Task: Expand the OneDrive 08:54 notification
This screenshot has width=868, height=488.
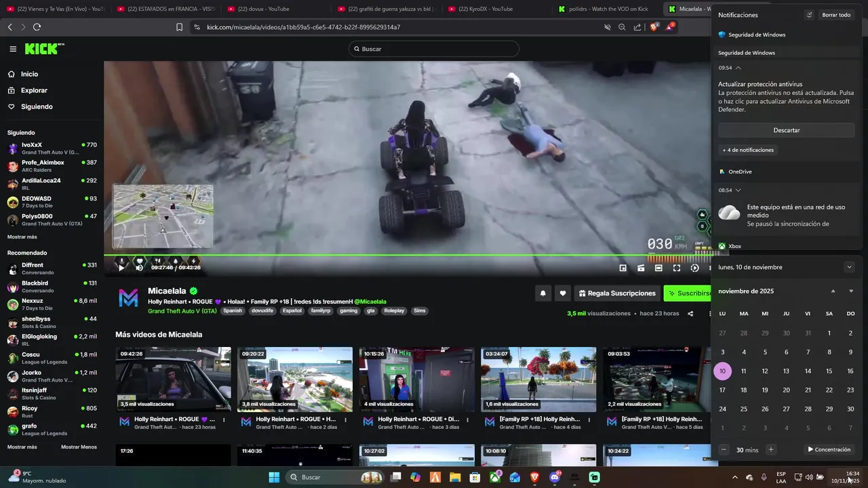Action: pos(738,190)
